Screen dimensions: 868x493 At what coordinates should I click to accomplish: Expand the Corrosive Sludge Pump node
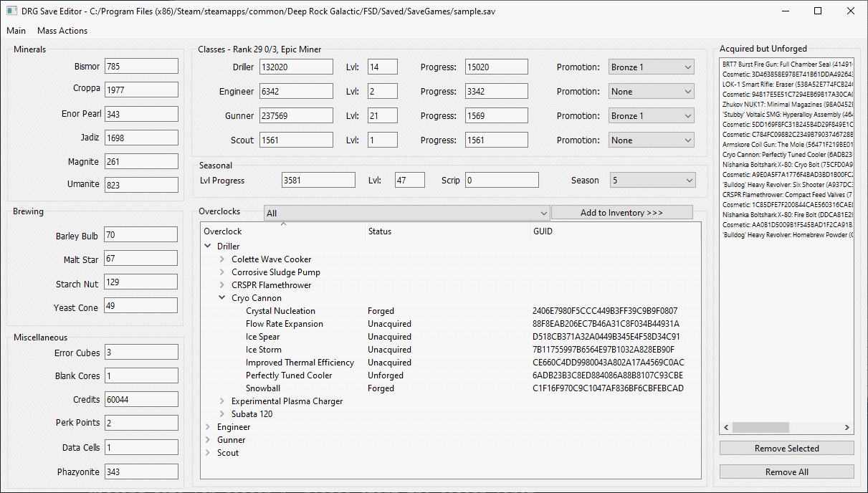tap(222, 272)
